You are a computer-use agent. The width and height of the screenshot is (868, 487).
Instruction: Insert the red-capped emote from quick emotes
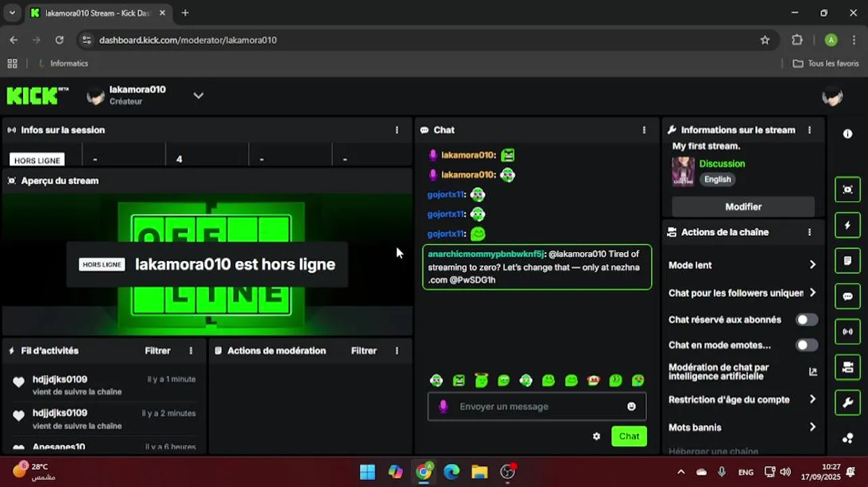[594, 381]
